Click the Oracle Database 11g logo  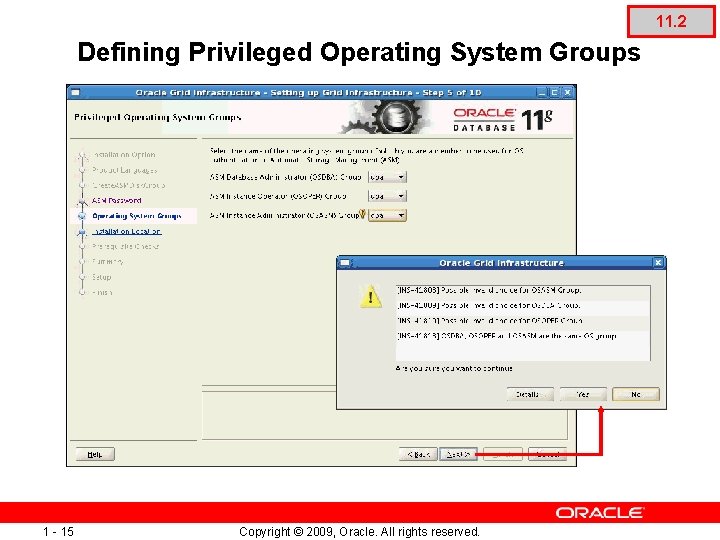click(502, 119)
